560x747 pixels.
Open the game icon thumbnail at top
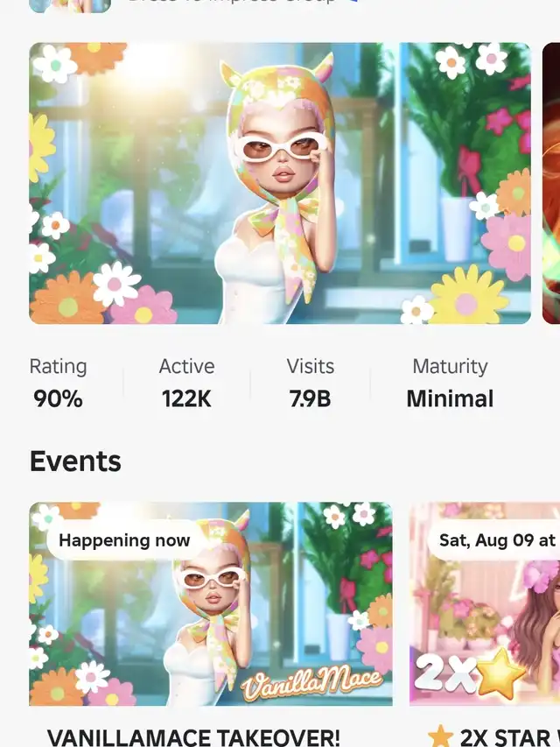(70, 5)
